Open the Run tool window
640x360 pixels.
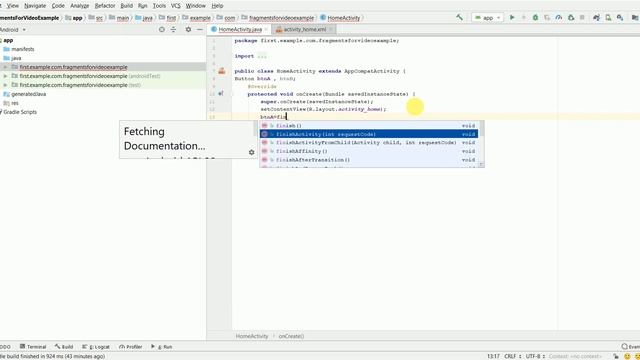pyautogui.click(x=162, y=347)
